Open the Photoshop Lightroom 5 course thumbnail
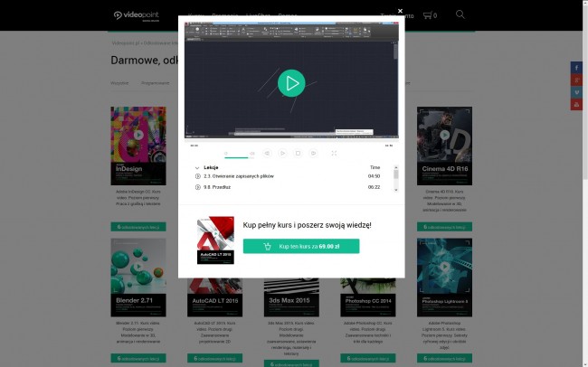This screenshot has height=367, width=588. (445, 278)
